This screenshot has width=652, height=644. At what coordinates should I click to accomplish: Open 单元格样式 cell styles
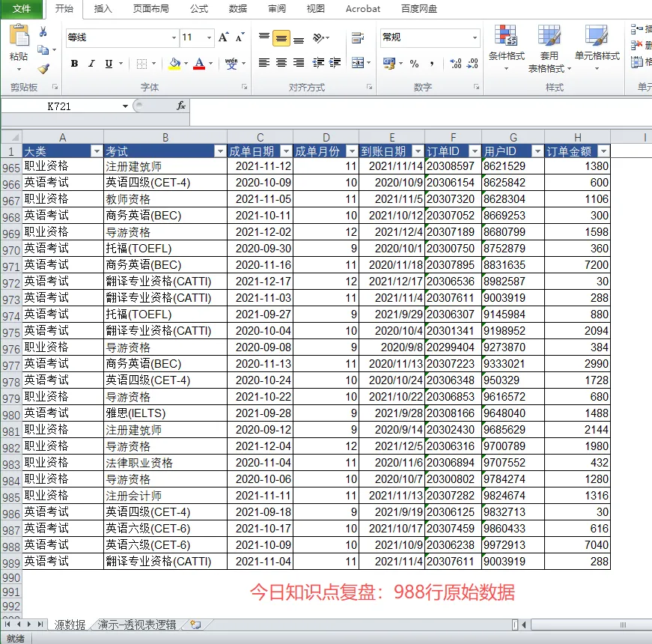tap(597, 48)
